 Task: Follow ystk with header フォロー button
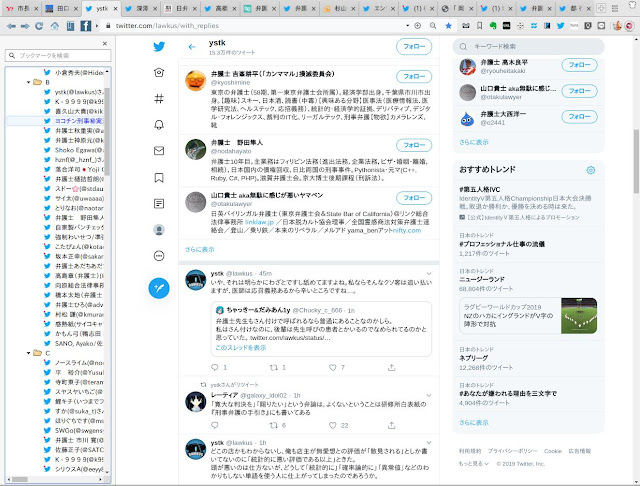[414, 47]
